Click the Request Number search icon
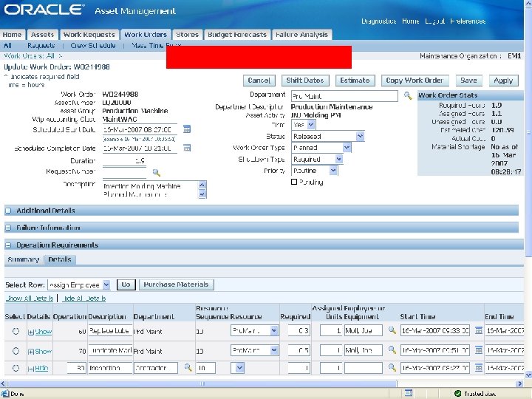 (x=156, y=171)
